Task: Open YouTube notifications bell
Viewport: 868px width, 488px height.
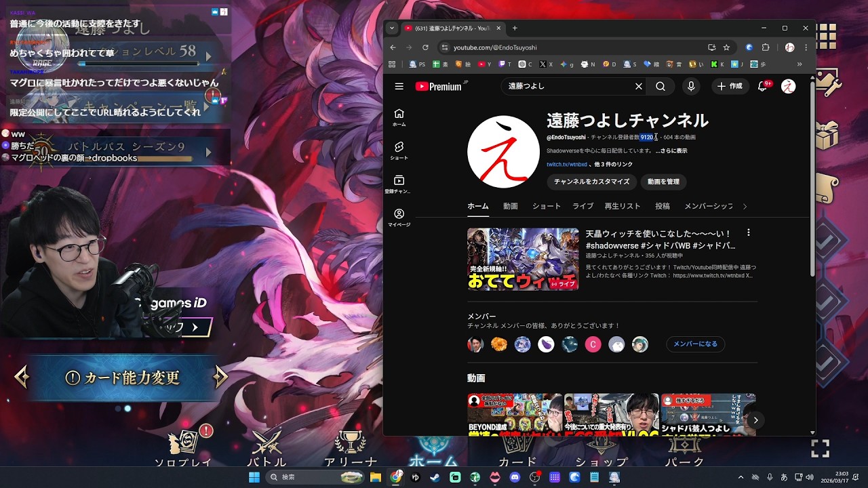Action: [762, 86]
